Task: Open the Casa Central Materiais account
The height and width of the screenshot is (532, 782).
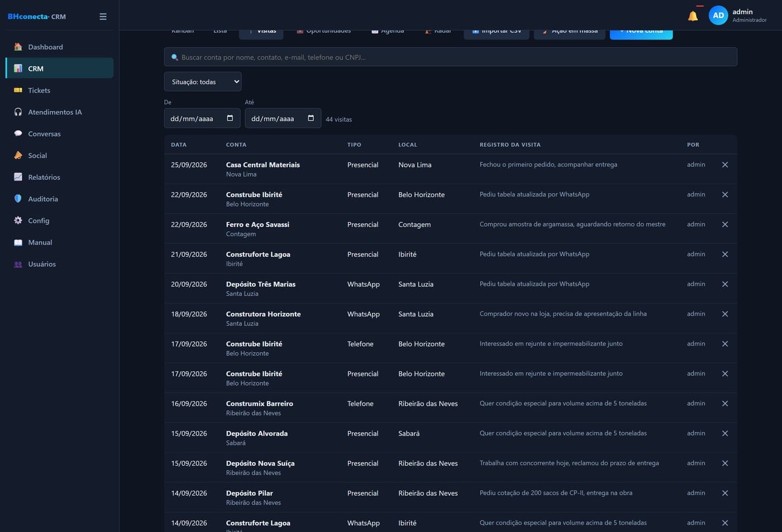Action: click(263, 165)
